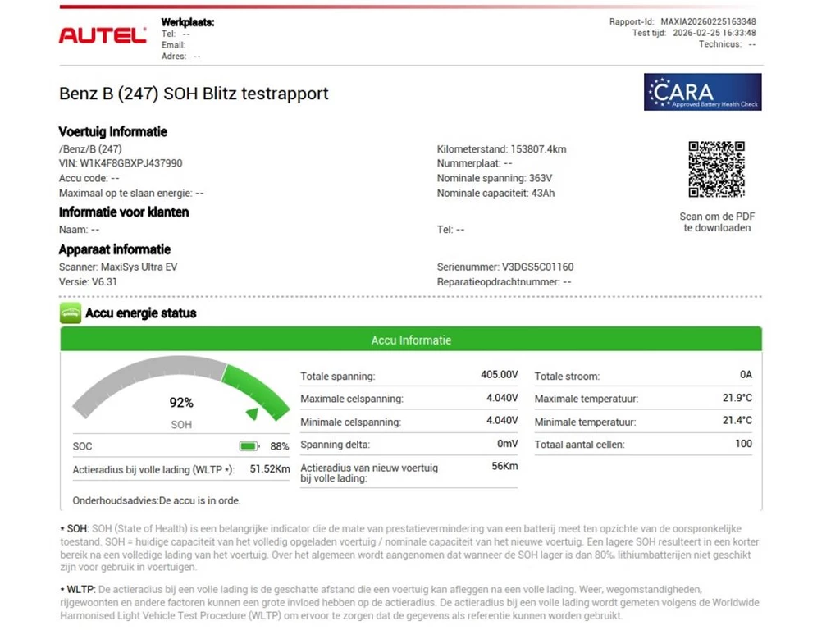
Task: Click the report title 'Benz B (247) SOH Blitz testrapport'
Action: [194, 94]
